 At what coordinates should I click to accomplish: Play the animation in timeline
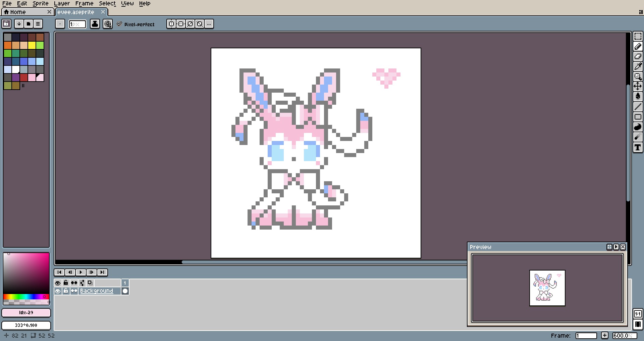click(x=81, y=272)
